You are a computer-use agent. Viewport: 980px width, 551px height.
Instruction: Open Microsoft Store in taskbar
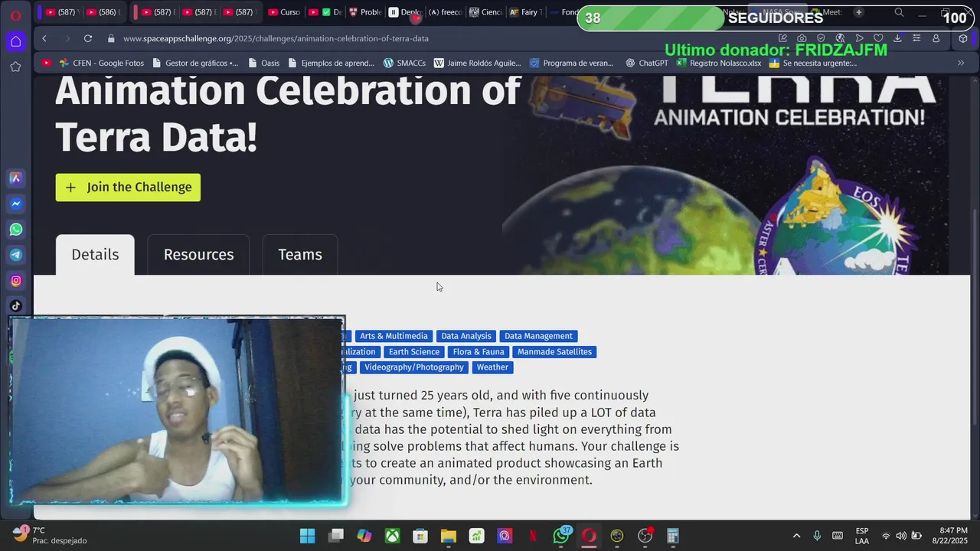coord(420,536)
